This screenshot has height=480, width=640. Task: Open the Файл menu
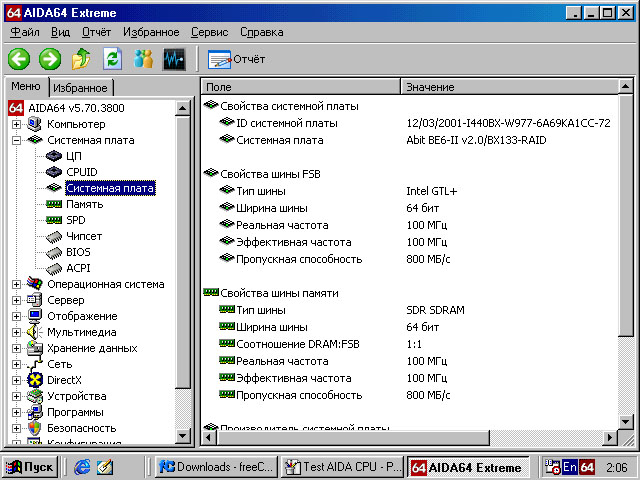pyautogui.click(x=24, y=32)
